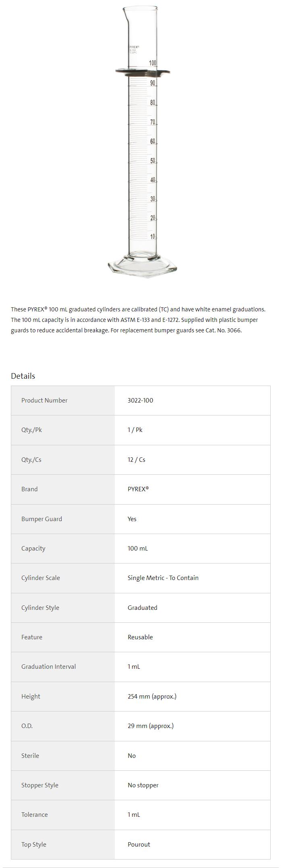Viewport: 282px width, 868px height.
Task: Select the 254 mm (approx.) height value
Action: click(x=152, y=696)
